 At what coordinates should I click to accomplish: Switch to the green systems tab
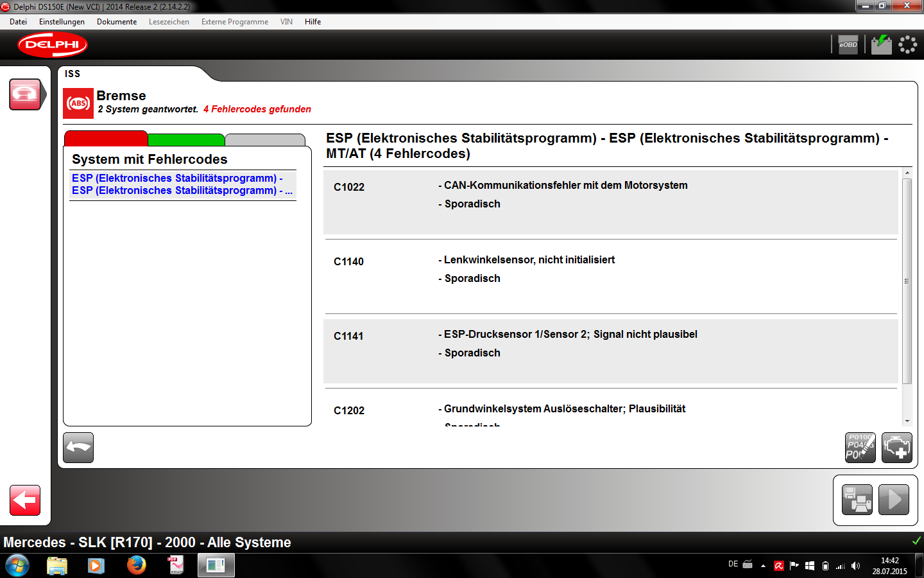[x=186, y=140]
